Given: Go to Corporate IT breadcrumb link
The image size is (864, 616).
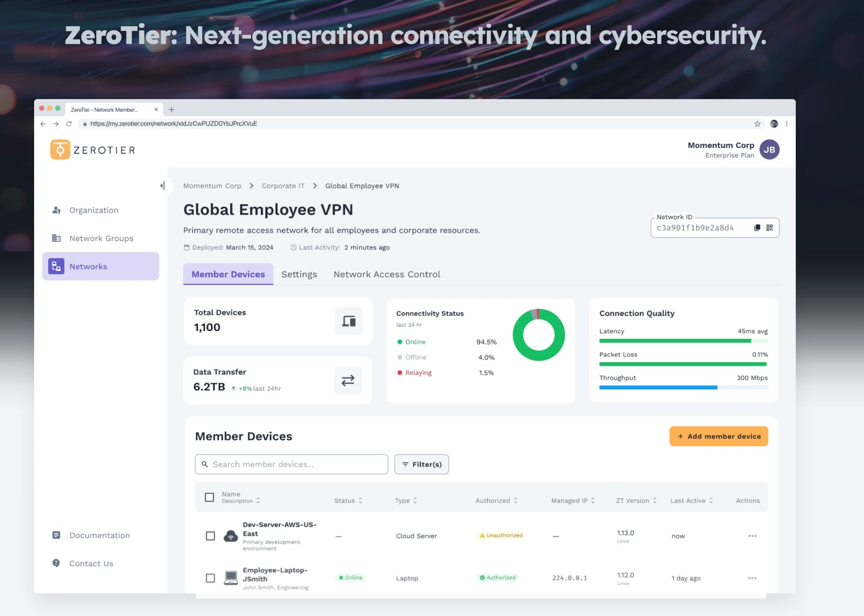Looking at the screenshot, I should (283, 186).
